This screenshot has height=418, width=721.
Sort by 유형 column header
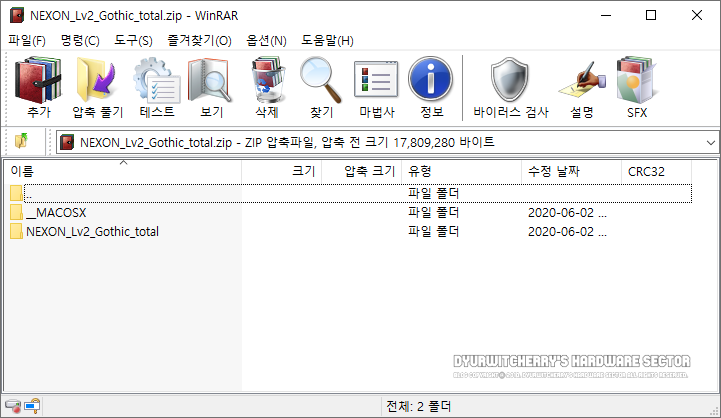point(462,172)
